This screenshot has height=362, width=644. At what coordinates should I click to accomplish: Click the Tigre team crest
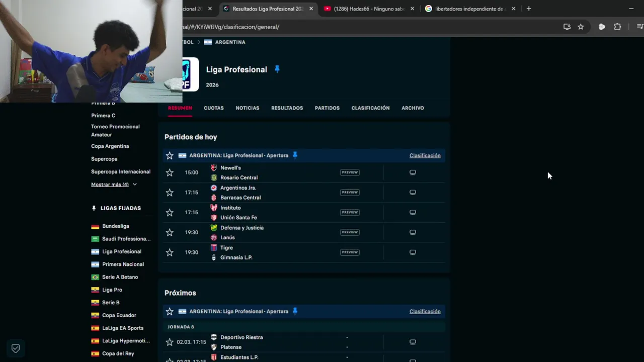[214, 247]
